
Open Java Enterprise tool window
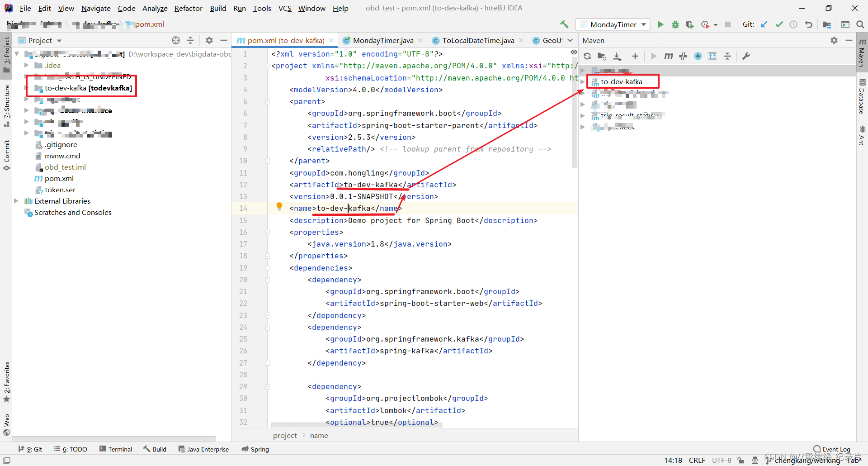(203, 449)
